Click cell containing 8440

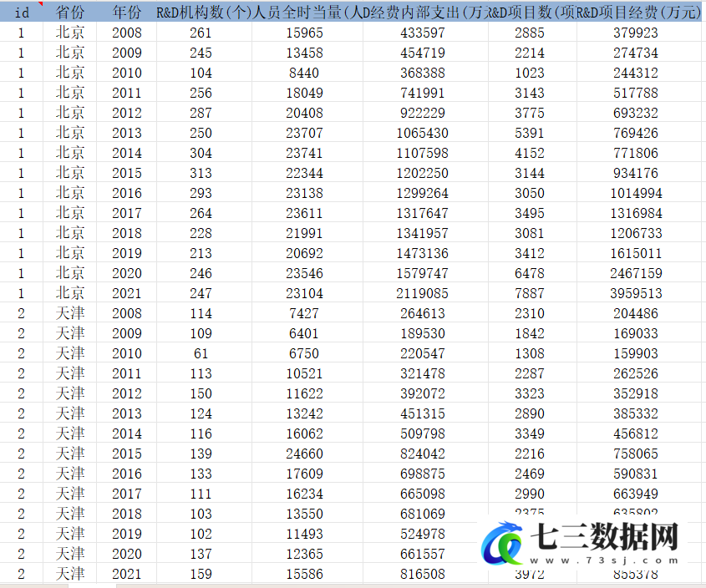307,73
